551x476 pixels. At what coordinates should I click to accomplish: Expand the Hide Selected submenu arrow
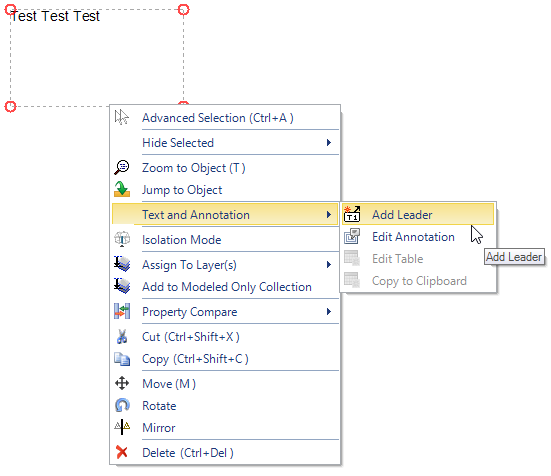click(x=329, y=142)
